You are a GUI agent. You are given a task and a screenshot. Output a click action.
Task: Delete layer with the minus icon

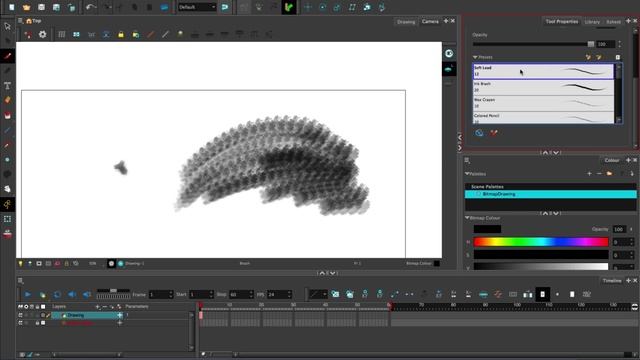tap(104, 307)
